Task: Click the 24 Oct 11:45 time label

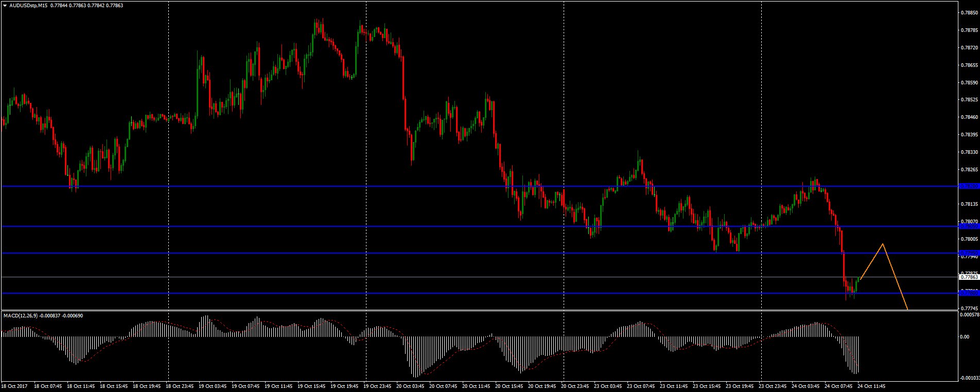Action: 871,386
